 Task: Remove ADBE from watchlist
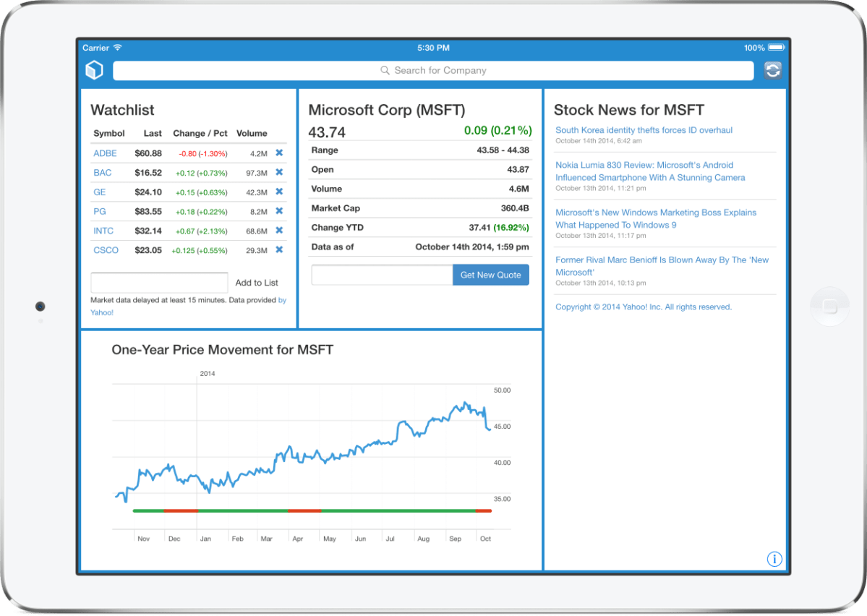click(x=279, y=153)
